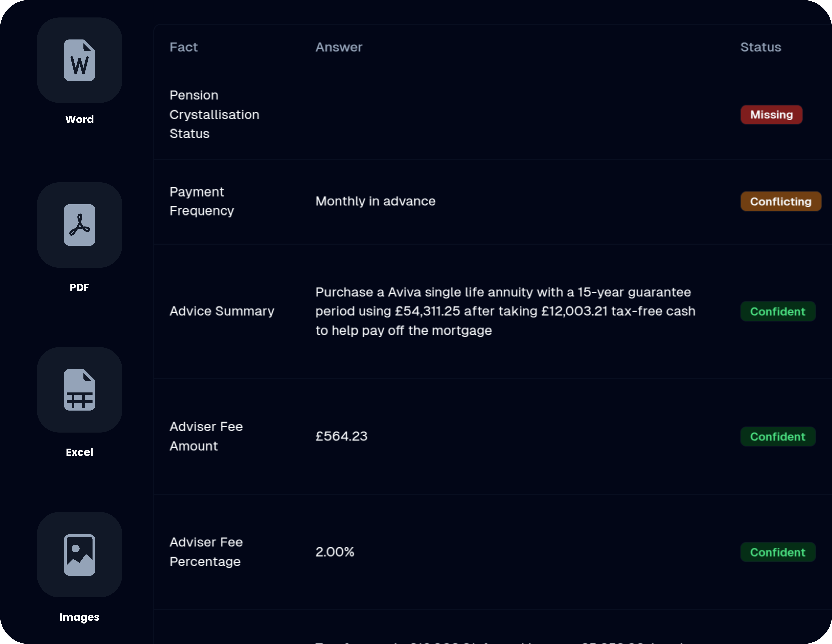Click the PDF label text
832x644 pixels.
79,287
